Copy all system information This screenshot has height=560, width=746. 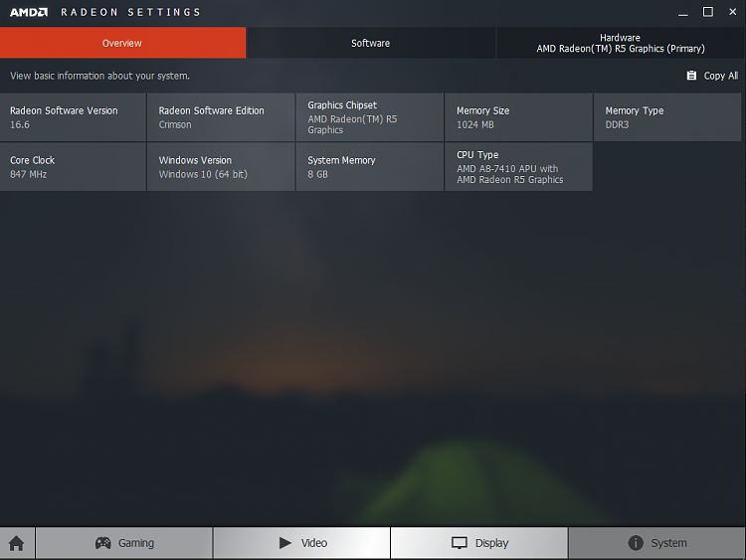tap(712, 76)
